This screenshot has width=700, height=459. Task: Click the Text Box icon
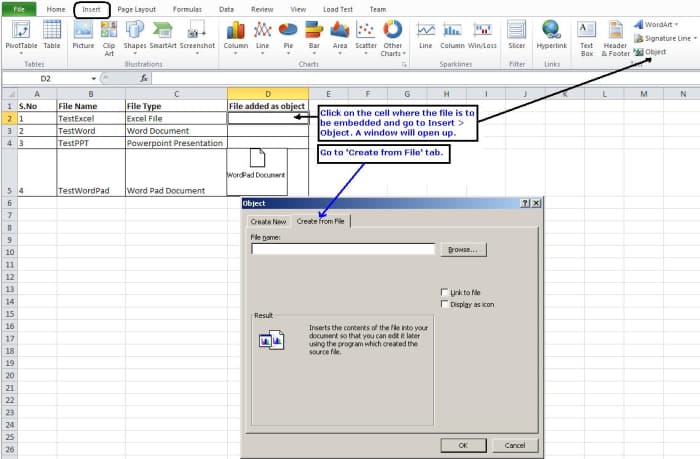pos(587,34)
